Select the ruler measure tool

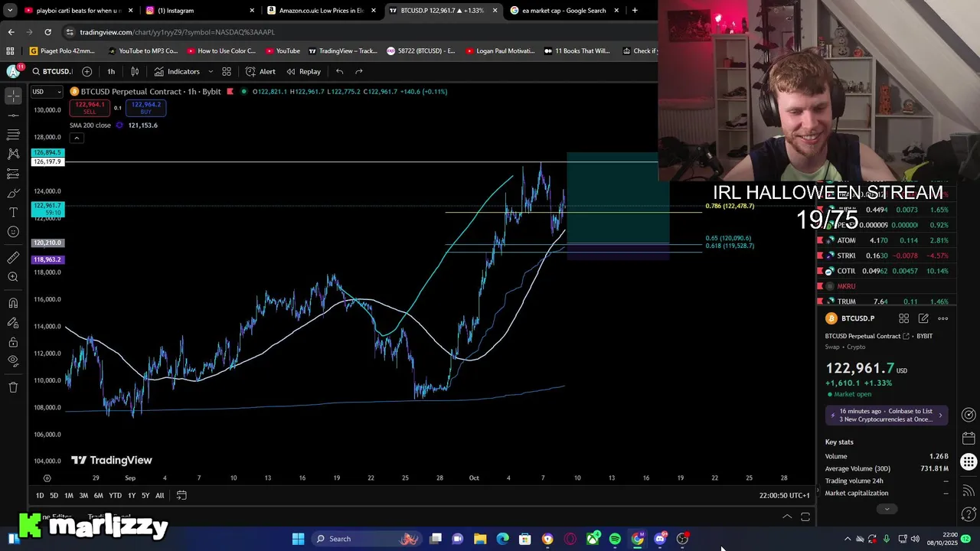coord(13,258)
